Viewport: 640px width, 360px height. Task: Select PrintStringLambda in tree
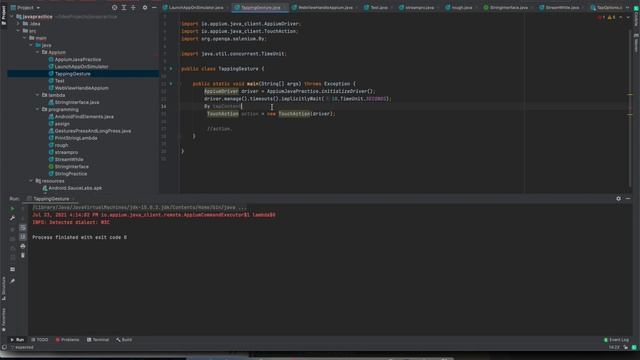click(x=76, y=138)
